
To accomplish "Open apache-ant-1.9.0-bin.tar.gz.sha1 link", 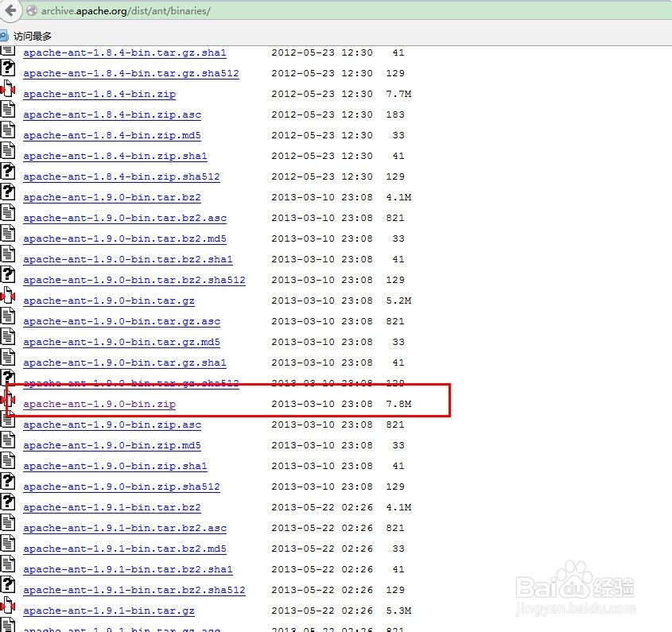I will [x=125, y=363].
